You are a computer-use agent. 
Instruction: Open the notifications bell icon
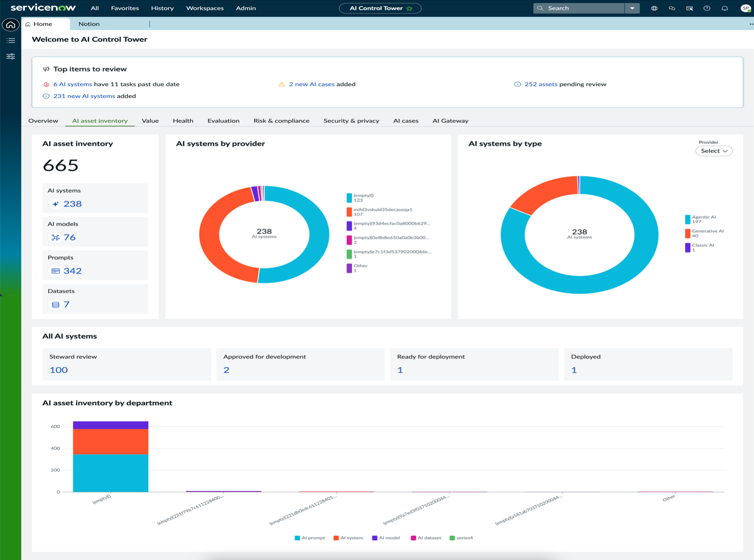coord(725,8)
